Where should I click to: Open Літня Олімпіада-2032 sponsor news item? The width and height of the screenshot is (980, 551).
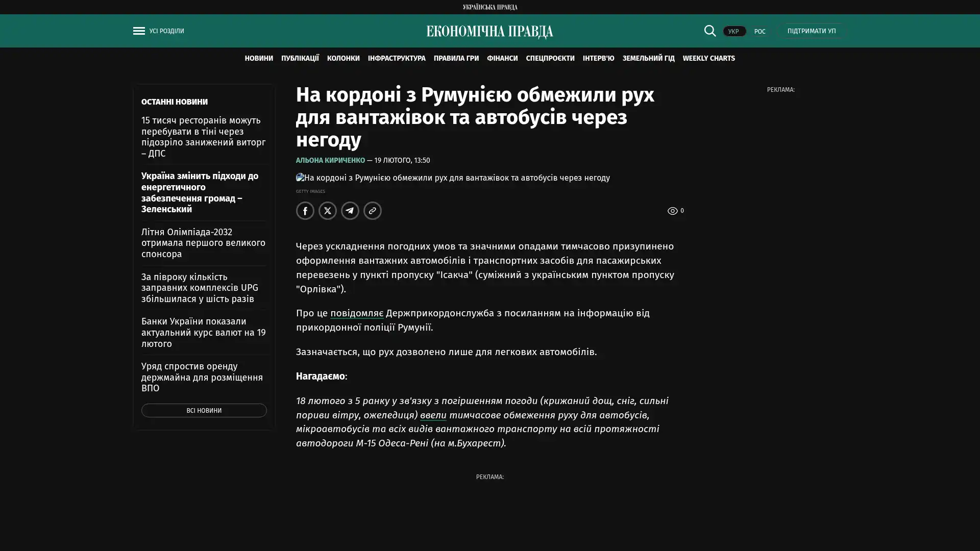(203, 243)
